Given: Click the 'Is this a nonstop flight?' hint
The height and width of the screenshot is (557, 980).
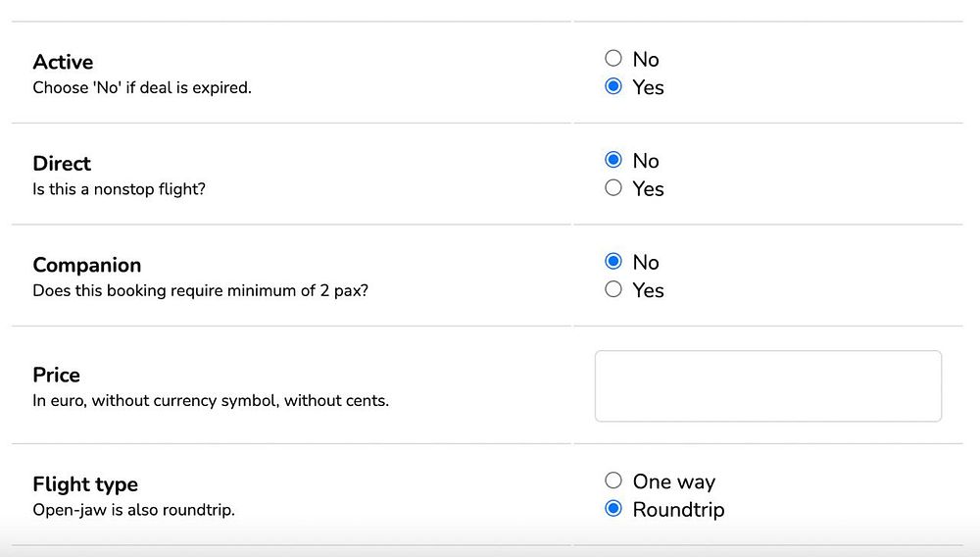Looking at the screenshot, I should 119,189.
